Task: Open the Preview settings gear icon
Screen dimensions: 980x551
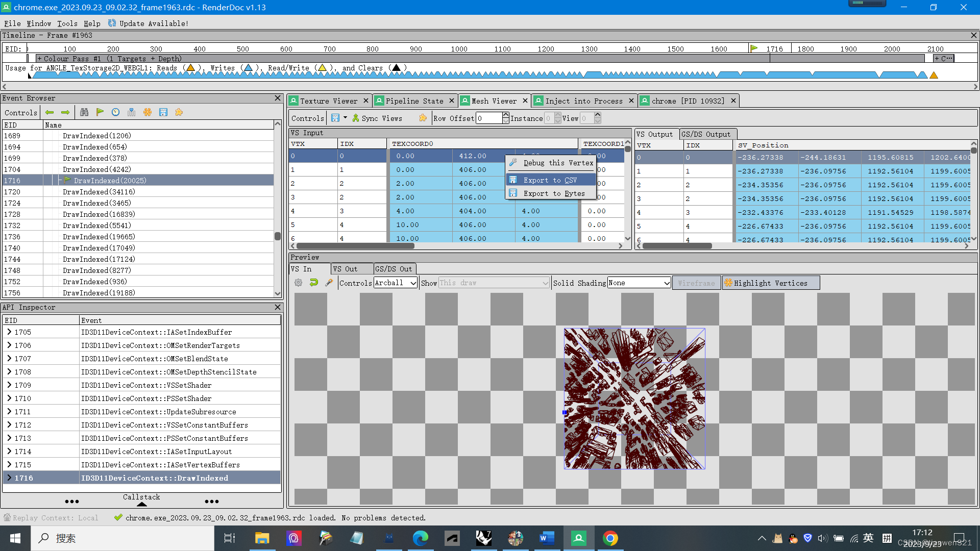Action: (x=299, y=283)
